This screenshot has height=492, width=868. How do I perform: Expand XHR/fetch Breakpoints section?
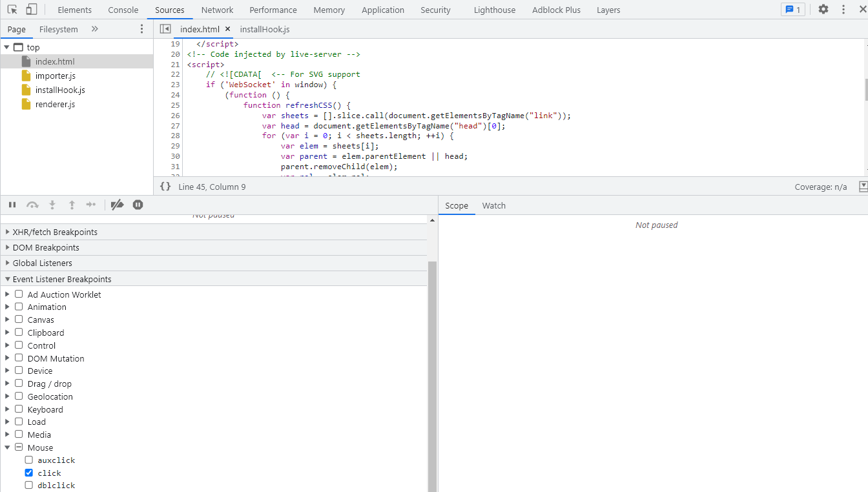[213, 232]
